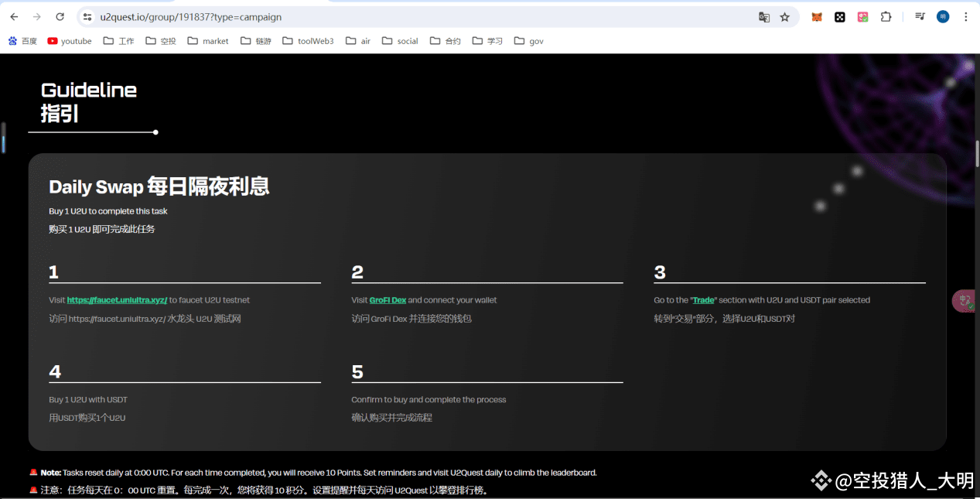Open the 工作 bookmark folder
Screen dimensions: 980x499
[x=119, y=41]
